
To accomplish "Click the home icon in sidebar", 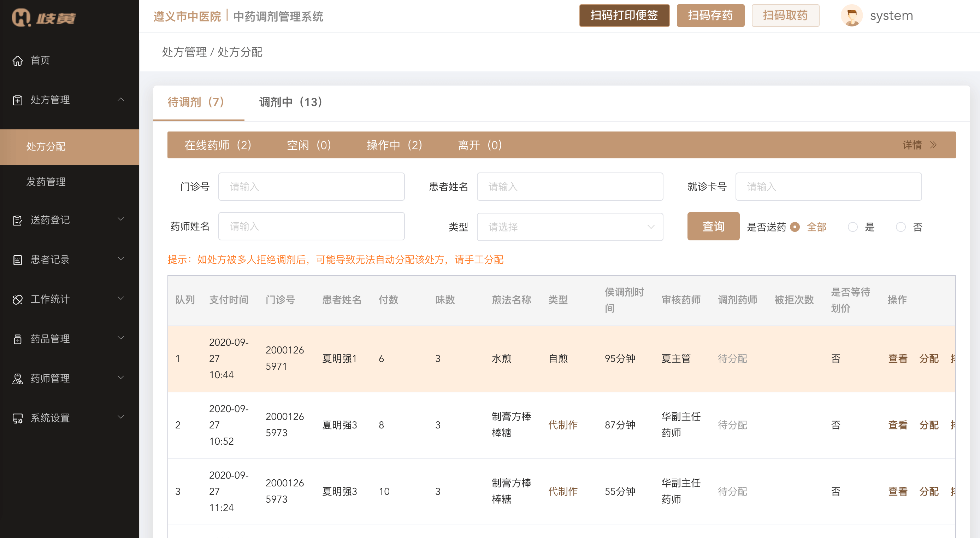I will point(18,60).
